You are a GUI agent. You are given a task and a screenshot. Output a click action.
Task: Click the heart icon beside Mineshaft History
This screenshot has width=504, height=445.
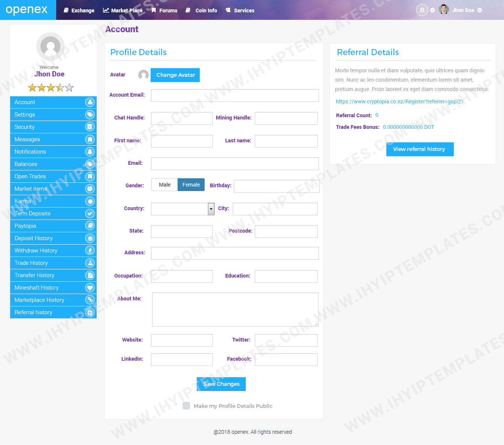coord(90,288)
